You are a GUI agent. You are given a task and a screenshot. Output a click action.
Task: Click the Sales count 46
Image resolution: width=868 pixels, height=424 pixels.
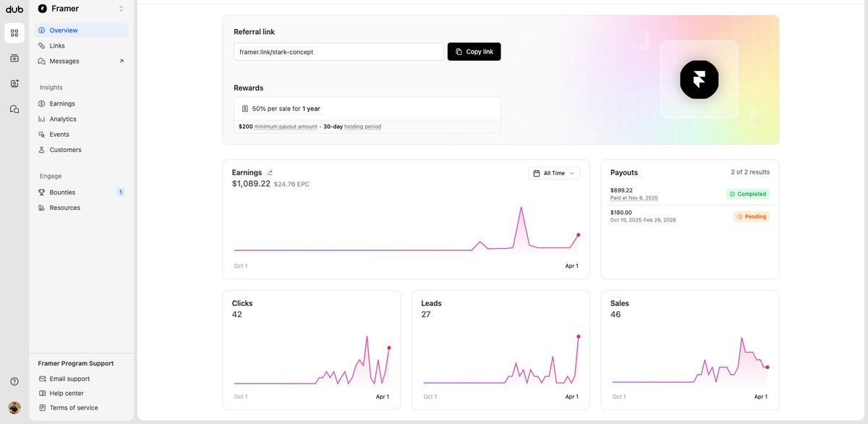pyautogui.click(x=616, y=315)
